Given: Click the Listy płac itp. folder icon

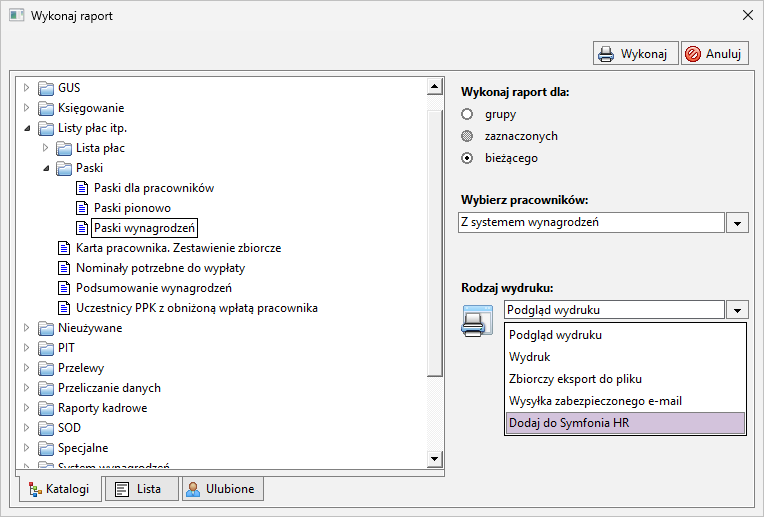Looking at the screenshot, I should click(46, 128).
